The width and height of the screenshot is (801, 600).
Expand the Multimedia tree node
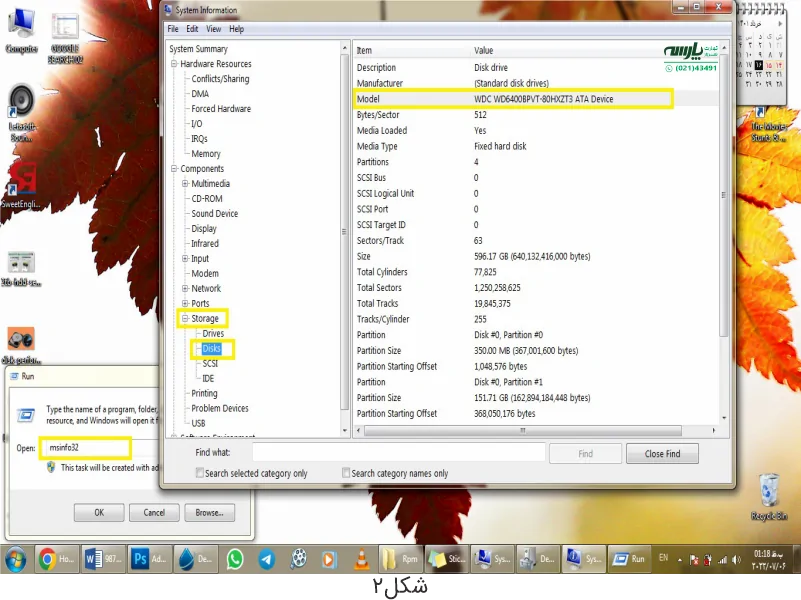point(185,183)
